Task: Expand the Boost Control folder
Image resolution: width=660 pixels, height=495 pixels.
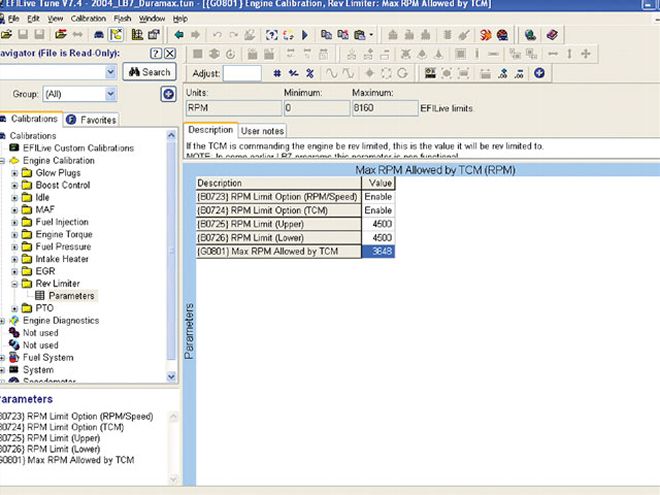Action: tap(14, 185)
